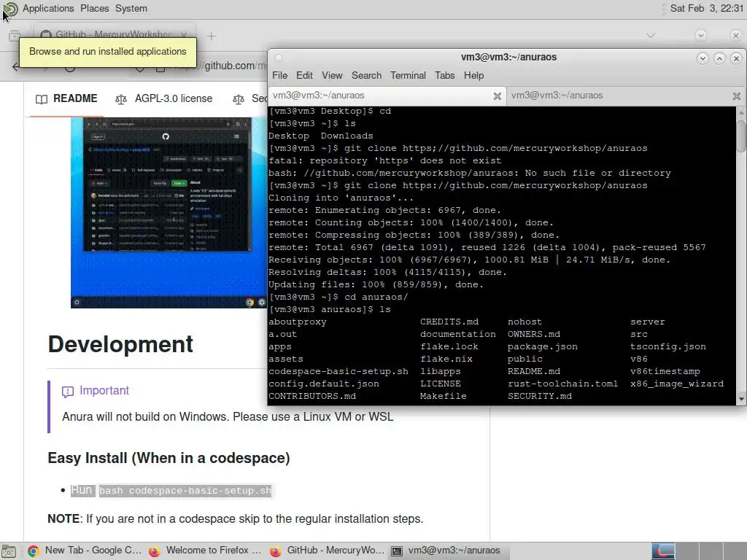Minimize the terminal window with the down-arrow button
Viewport: 747px width, 560px height.
click(703, 58)
